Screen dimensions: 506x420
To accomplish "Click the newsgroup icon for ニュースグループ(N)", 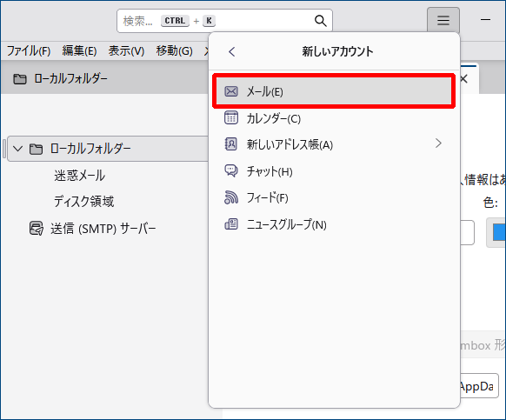I will (x=231, y=224).
